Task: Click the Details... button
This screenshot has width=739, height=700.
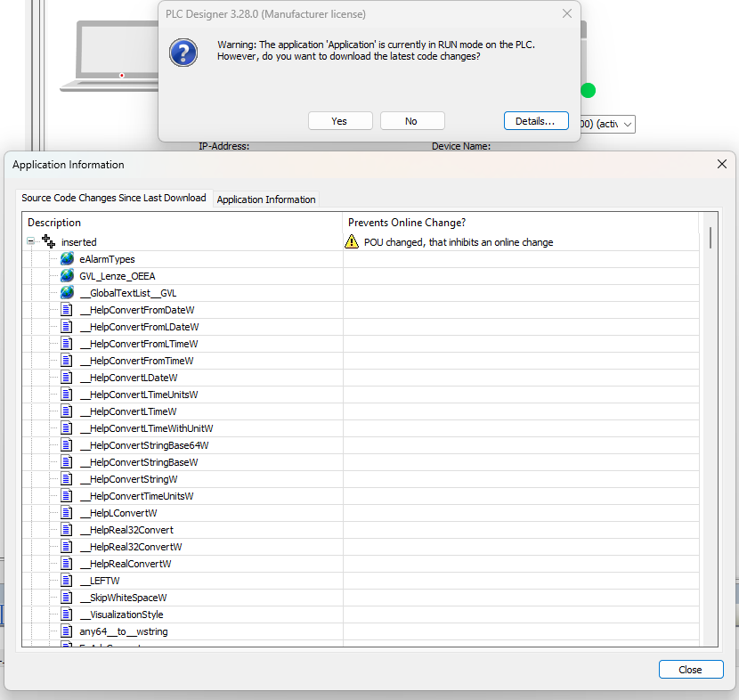Action: [x=535, y=121]
